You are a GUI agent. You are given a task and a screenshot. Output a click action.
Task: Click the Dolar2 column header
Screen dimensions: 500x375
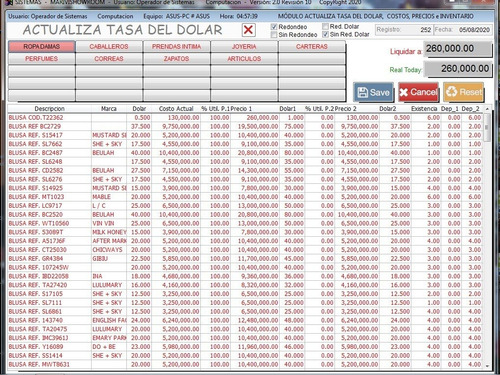(x=388, y=109)
